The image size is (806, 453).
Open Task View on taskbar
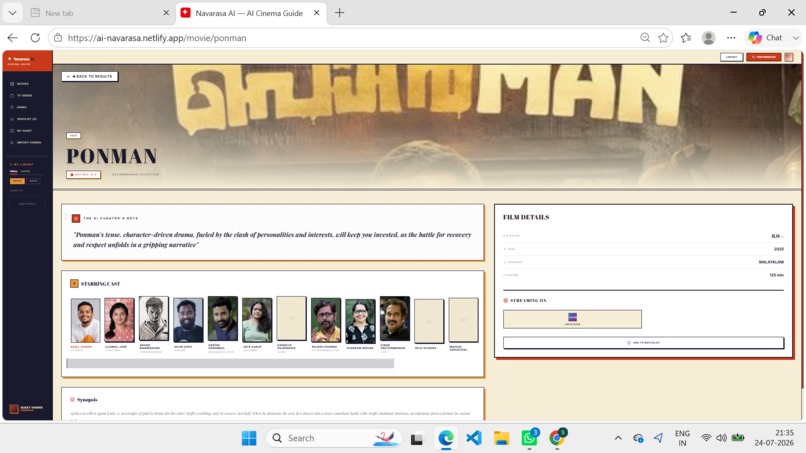coord(417,439)
